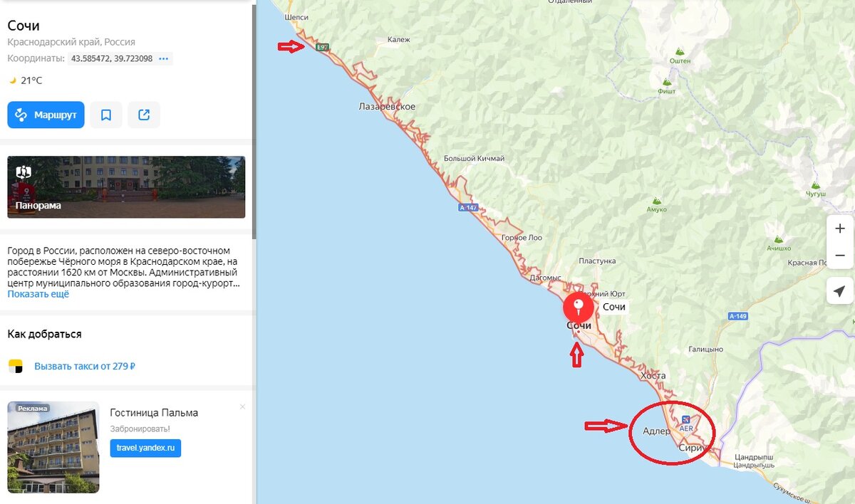Zoom in the map with plus
This screenshot has height=504, width=855.
(839, 229)
